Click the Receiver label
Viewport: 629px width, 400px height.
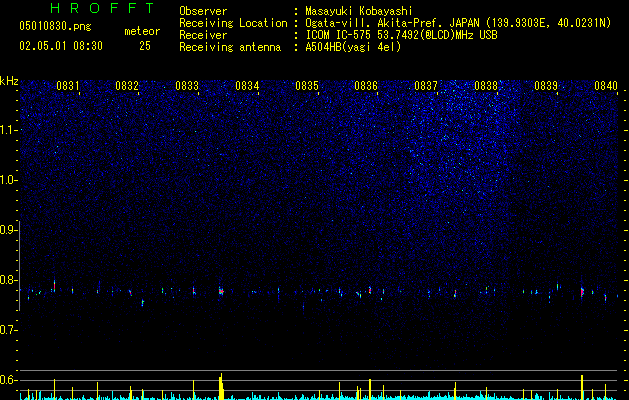(x=203, y=35)
